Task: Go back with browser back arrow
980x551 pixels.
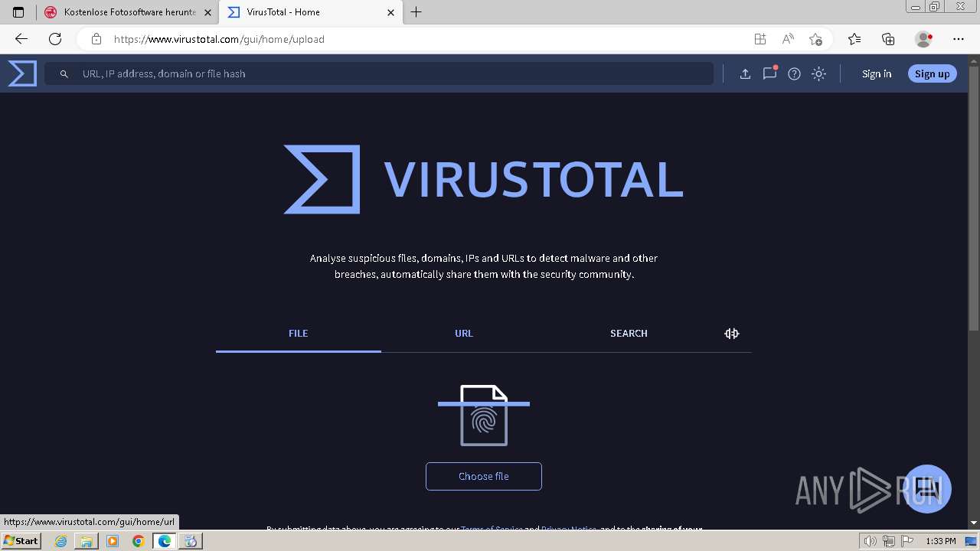Action: [x=21, y=39]
